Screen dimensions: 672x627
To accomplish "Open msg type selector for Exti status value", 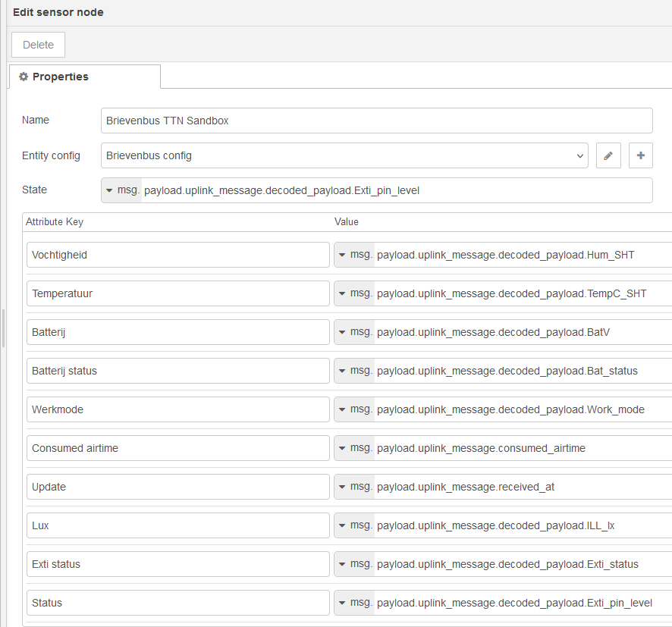I will [354, 564].
